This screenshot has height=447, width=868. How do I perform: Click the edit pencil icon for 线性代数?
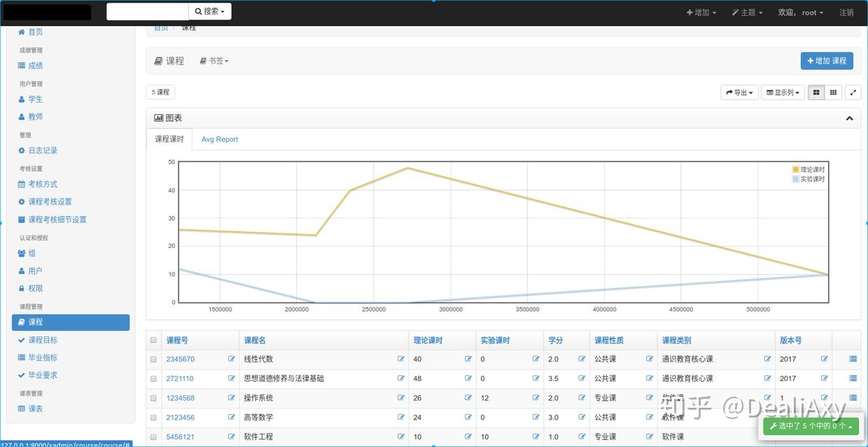(x=401, y=359)
